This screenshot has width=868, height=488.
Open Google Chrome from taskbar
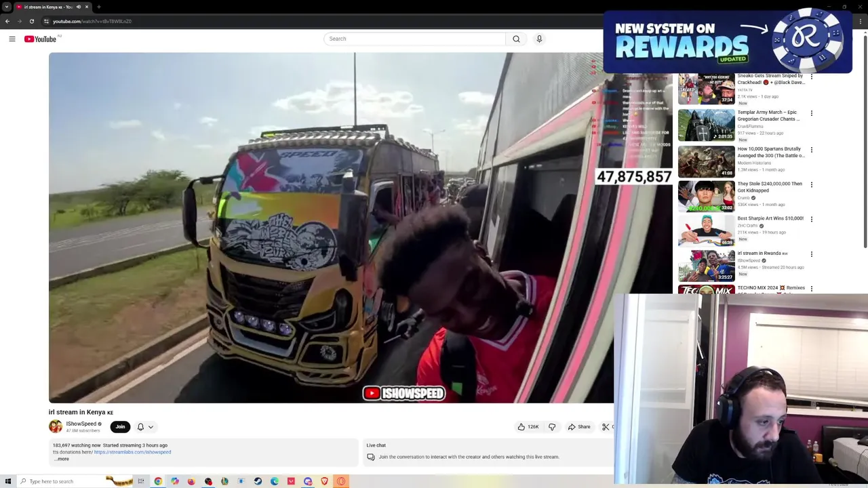pos(158,481)
